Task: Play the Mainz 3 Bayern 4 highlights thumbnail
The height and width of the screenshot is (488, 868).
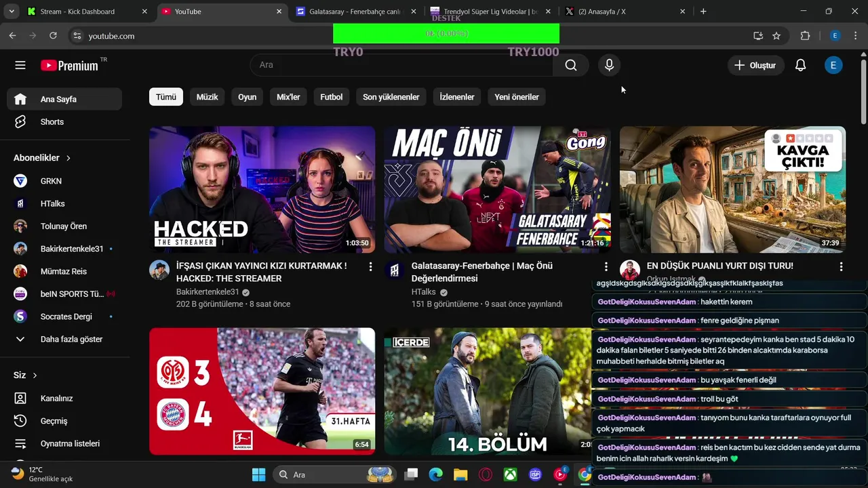Action: (262, 391)
